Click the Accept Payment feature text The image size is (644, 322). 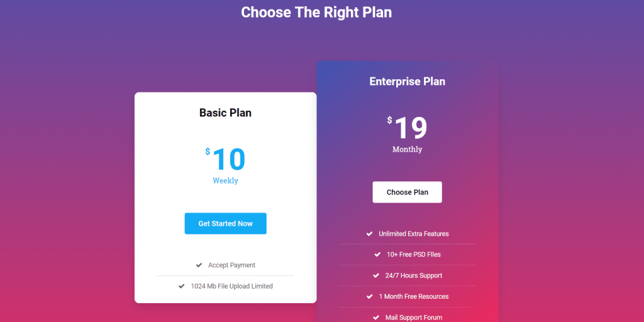tap(231, 265)
